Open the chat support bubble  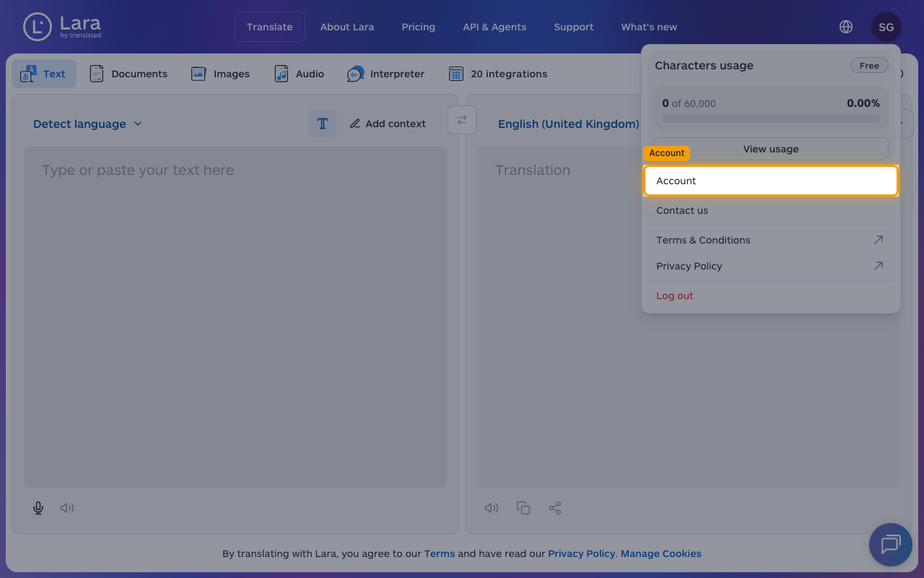[891, 545]
